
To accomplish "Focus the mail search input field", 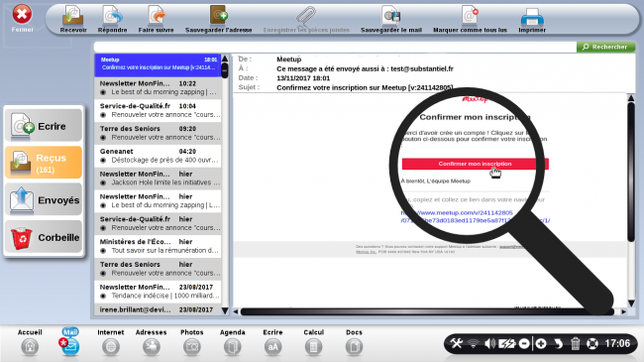I will (x=335, y=47).
